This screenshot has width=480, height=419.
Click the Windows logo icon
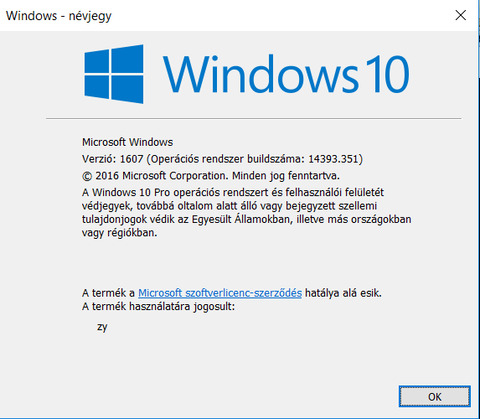point(114,74)
